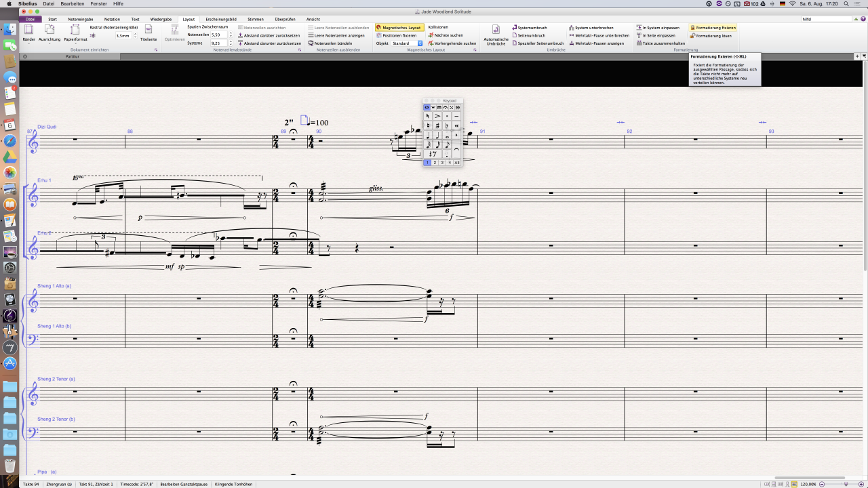Image resolution: width=868 pixels, height=488 pixels.
Task: Click Leere Notenzeilen anzeigen
Action: coord(336,35)
